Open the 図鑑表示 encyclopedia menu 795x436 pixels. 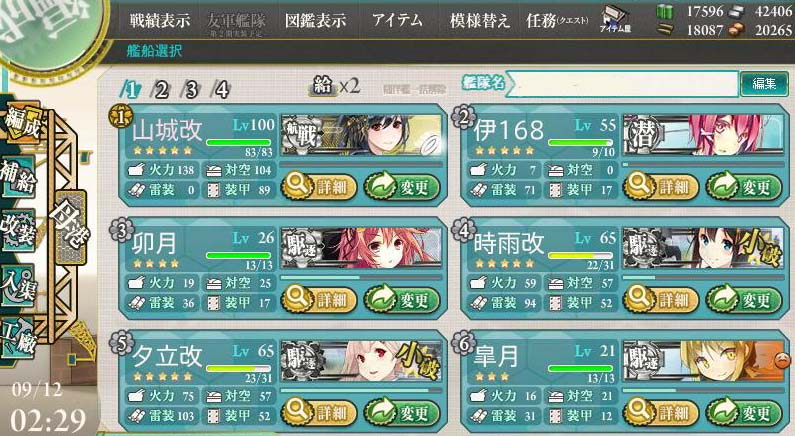pyautogui.click(x=316, y=20)
